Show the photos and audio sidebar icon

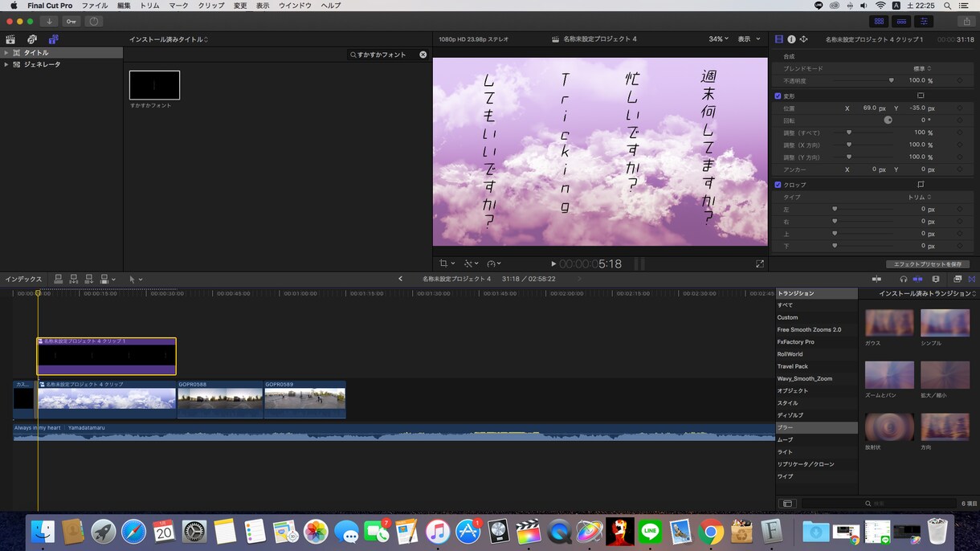click(32, 39)
